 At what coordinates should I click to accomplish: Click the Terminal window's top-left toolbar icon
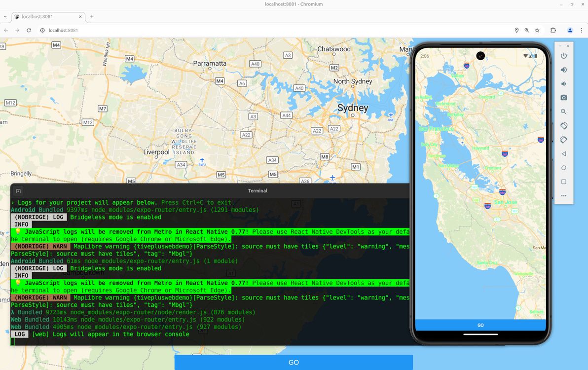[x=18, y=191]
